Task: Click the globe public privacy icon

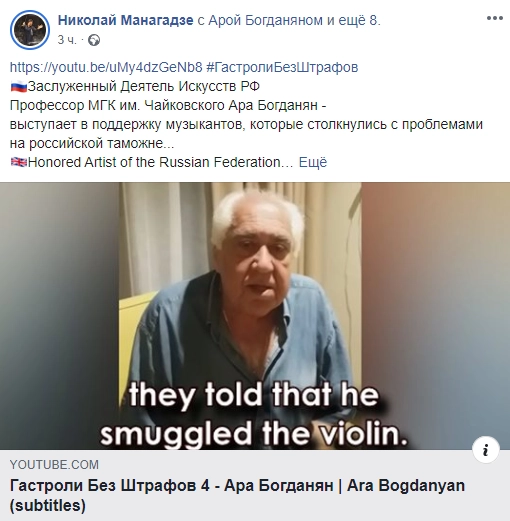Action: tap(94, 40)
